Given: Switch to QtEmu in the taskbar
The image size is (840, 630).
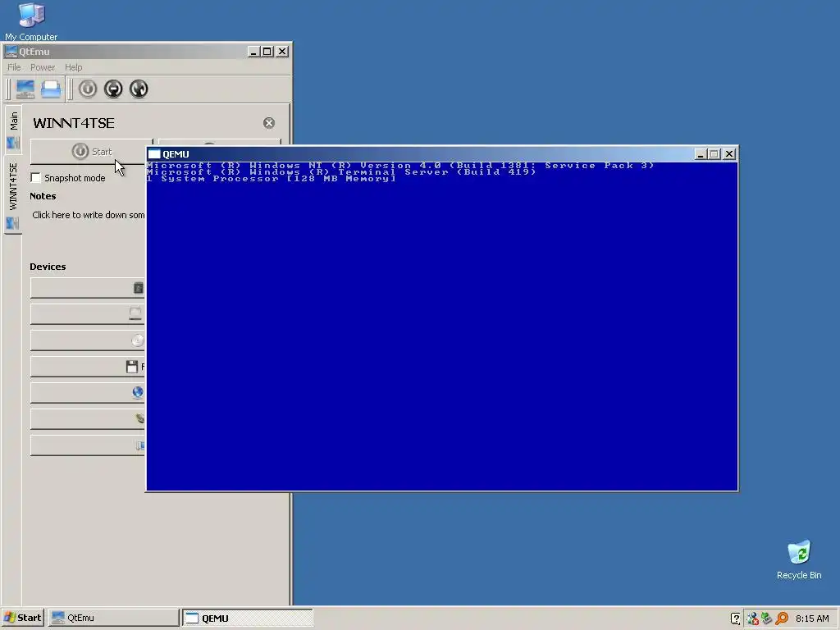Looking at the screenshot, I should pos(113,619).
